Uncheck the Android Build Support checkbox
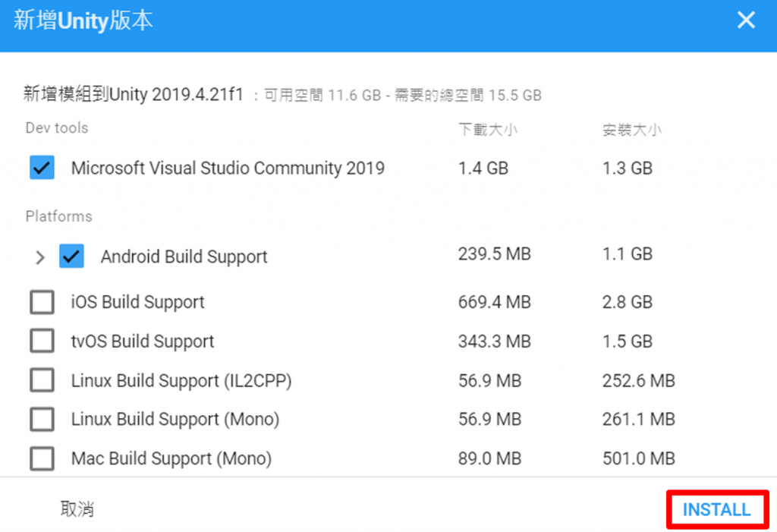 click(71, 256)
